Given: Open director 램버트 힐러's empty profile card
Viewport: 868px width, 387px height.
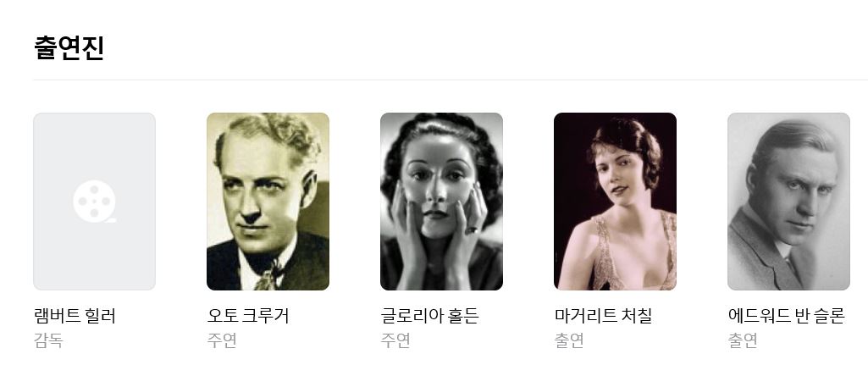Looking at the screenshot, I should [x=94, y=202].
